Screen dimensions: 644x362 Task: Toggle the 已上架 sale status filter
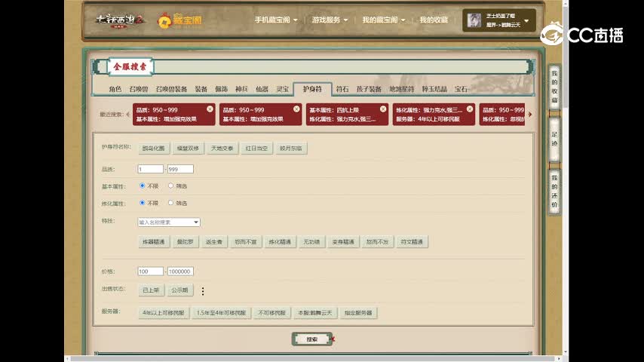151,290
